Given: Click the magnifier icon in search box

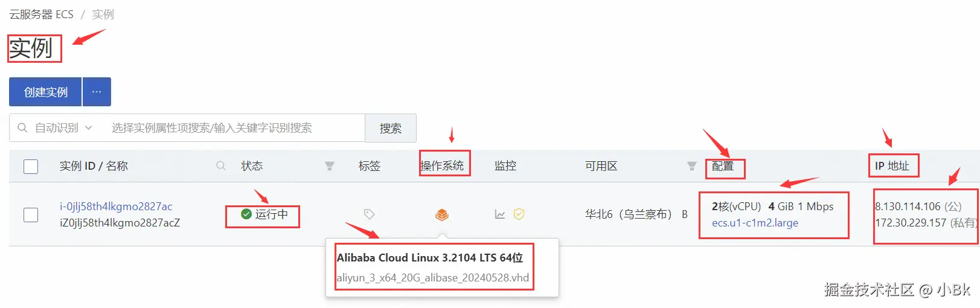Looking at the screenshot, I should point(22,128).
